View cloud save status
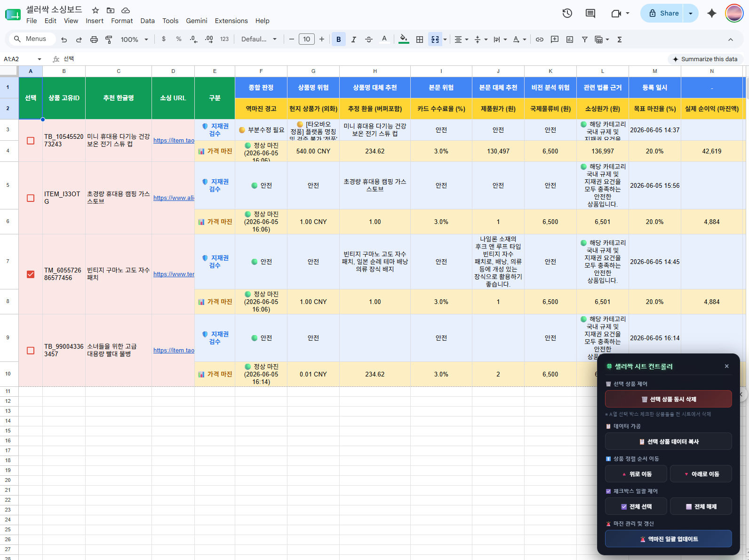The width and height of the screenshot is (749, 560). pos(126,10)
